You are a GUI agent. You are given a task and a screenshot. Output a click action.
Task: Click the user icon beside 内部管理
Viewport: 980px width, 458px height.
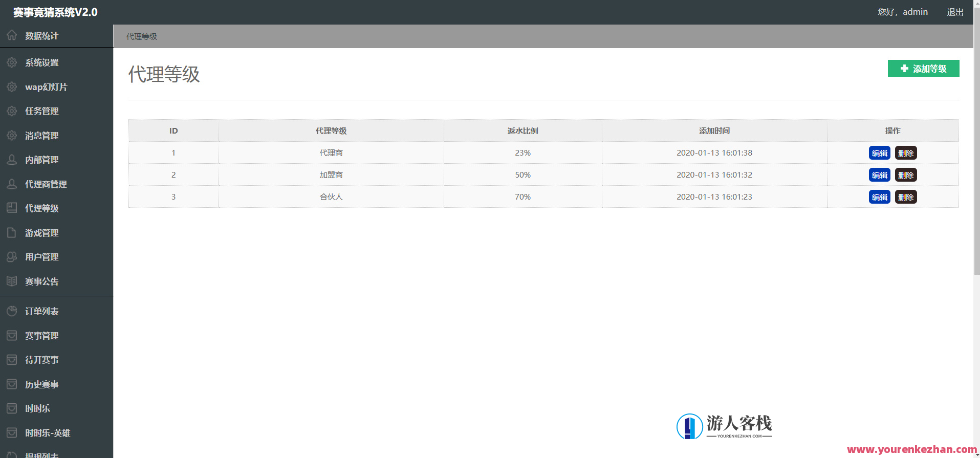tap(12, 160)
